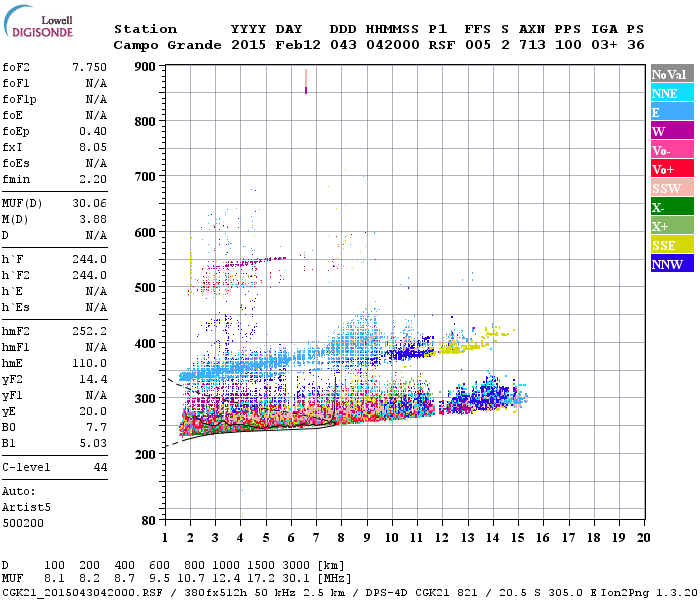This screenshot has width=700, height=600.
Task: Select the Vo+ legend swatch
Action: coord(672,169)
